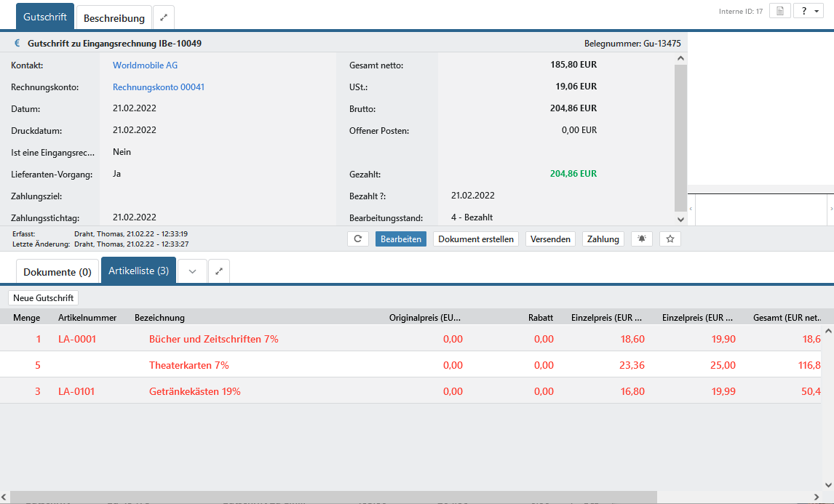The height and width of the screenshot is (504, 834).
Task: Open the Dokumente (0) tab
Action: pyautogui.click(x=57, y=271)
